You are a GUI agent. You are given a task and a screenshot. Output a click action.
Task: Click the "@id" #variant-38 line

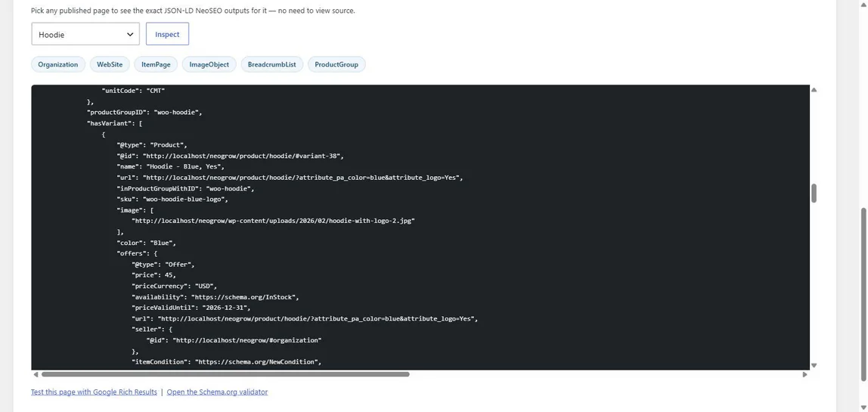tap(231, 156)
